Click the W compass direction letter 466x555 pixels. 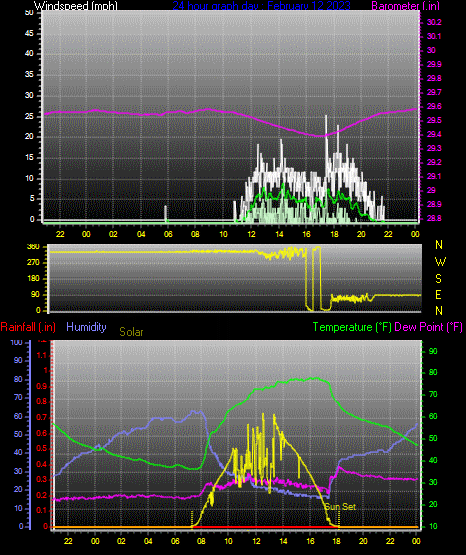440,262
